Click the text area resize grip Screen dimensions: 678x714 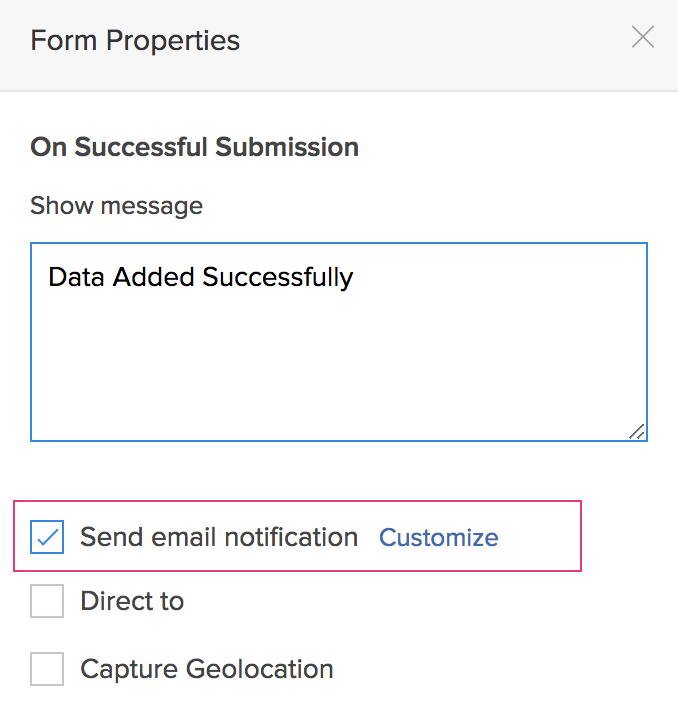[637, 431]
